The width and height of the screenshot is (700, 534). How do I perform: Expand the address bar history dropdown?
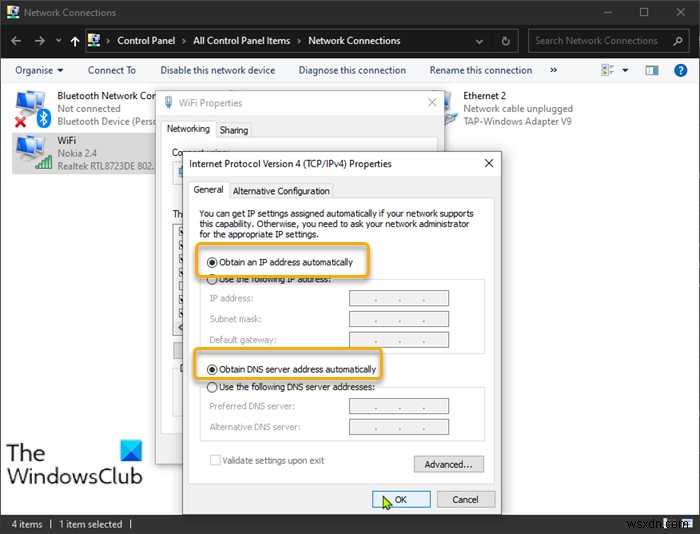click(x=479, y=42)
